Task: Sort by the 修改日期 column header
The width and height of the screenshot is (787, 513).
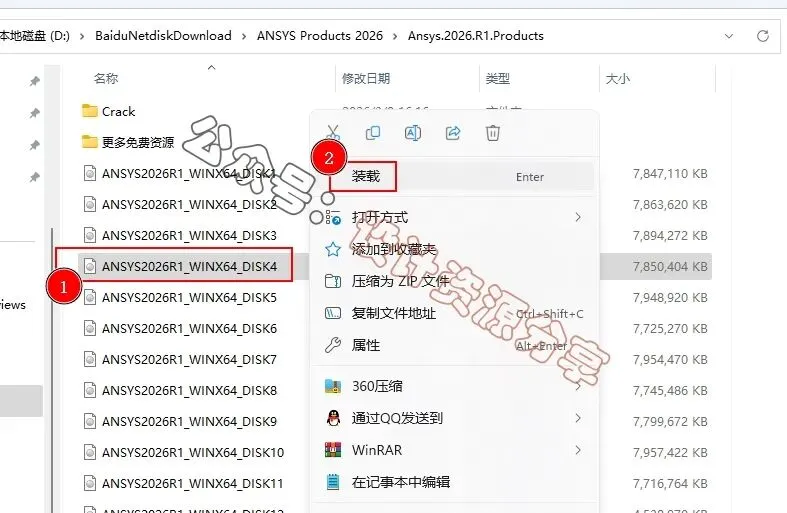Action: tap(366, 78)
